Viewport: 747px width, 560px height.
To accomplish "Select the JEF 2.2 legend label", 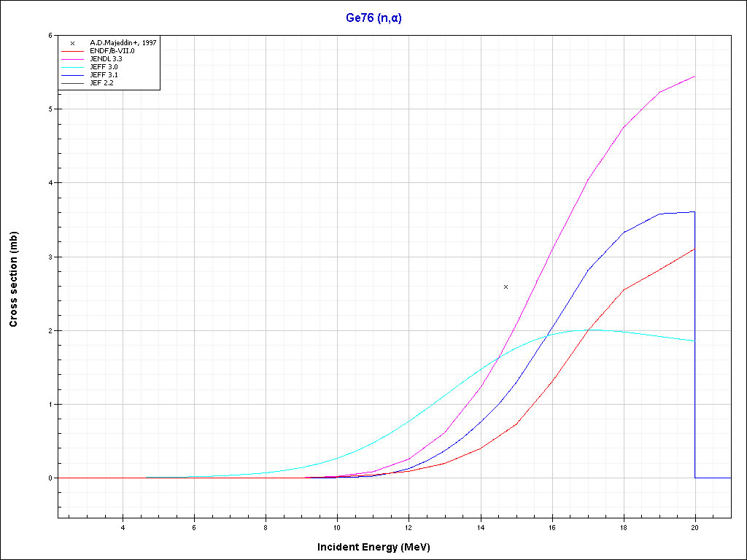I will pyautogui.click(x=101, y=83).
